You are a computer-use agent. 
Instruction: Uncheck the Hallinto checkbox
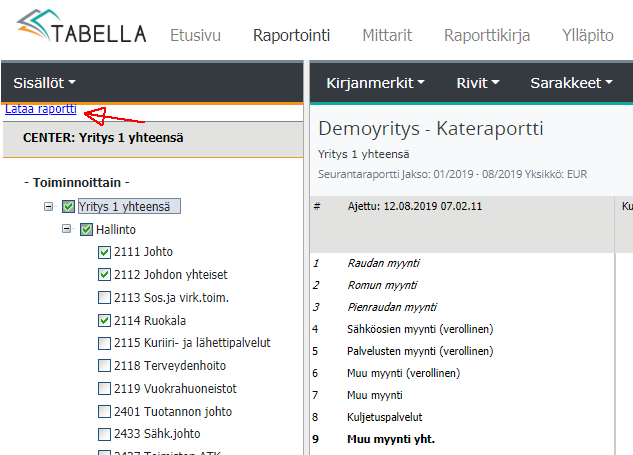86,229
